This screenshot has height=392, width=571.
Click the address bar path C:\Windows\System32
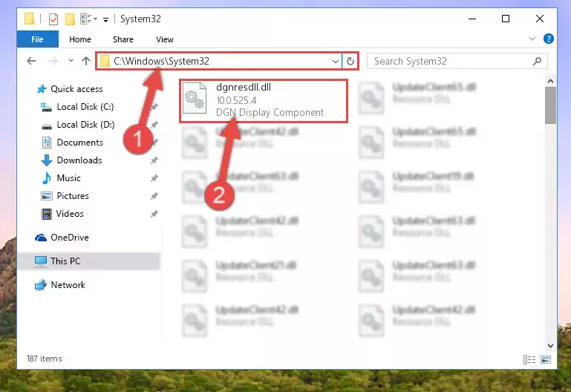coord(161,61)
